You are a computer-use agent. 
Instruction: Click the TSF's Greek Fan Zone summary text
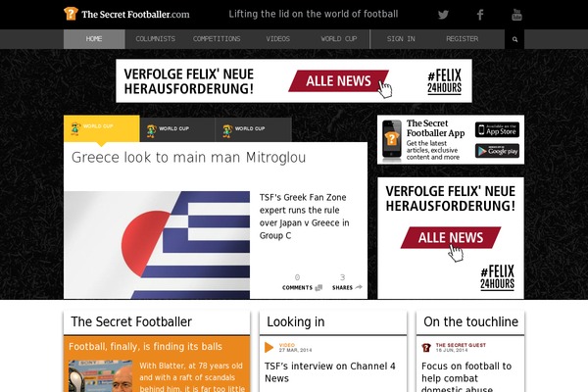[304, 217]
